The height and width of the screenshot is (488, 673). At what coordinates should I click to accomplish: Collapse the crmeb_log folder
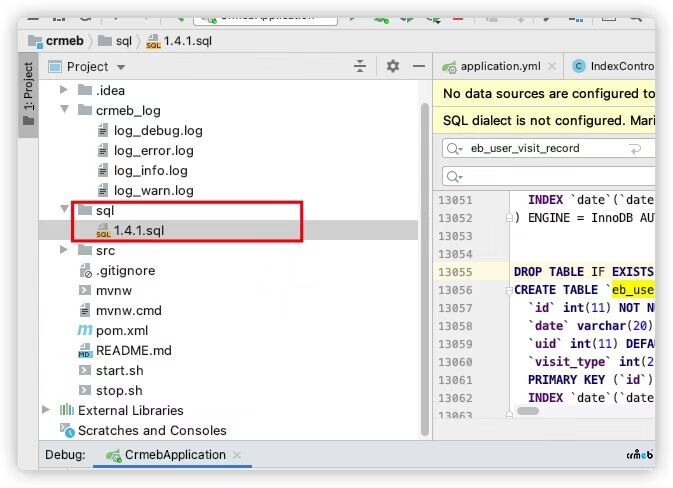(x=64, y=109)
